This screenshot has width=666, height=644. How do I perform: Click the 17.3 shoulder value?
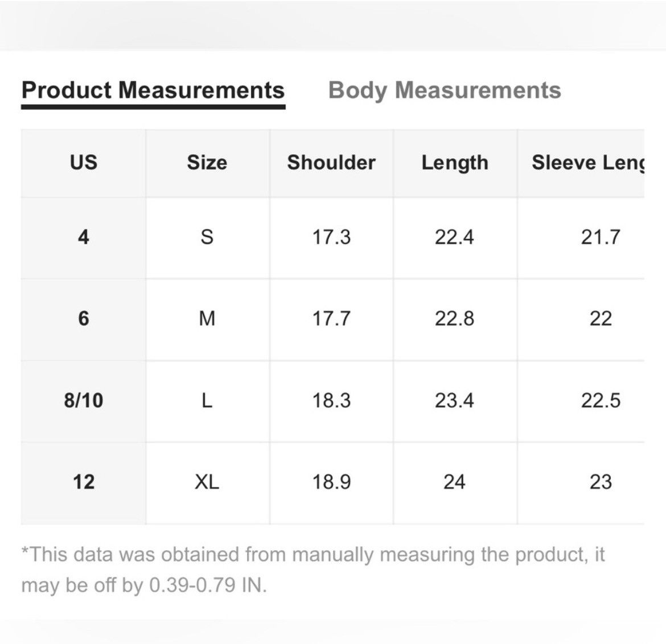331,237
